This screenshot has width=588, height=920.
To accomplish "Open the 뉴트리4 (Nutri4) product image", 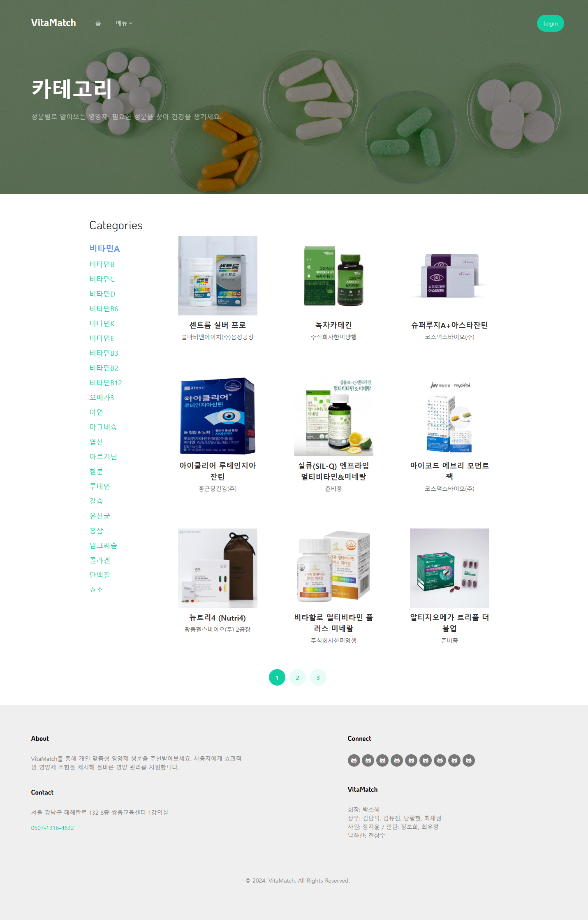I will click(218, 568).
